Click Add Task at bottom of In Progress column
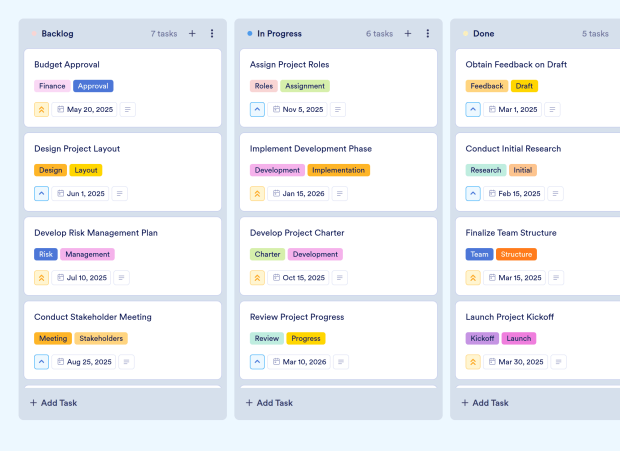This screenshot has height=451, width=620. [269, 403]
